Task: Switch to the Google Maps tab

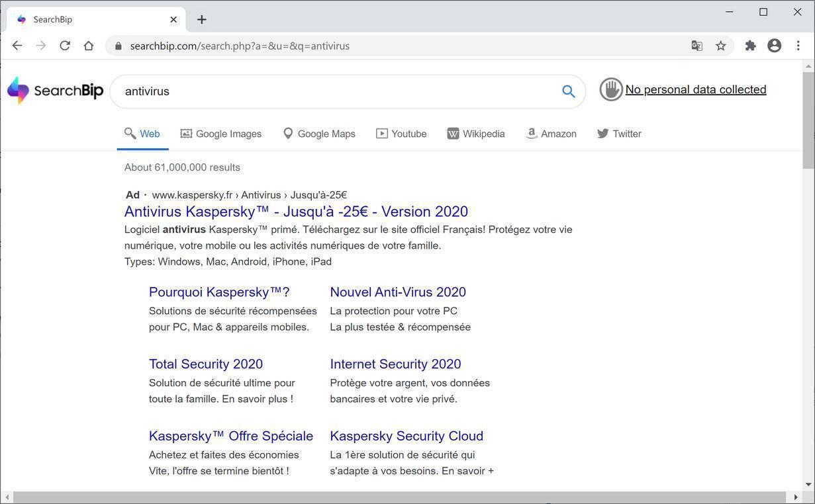Action: click(319, 134)
